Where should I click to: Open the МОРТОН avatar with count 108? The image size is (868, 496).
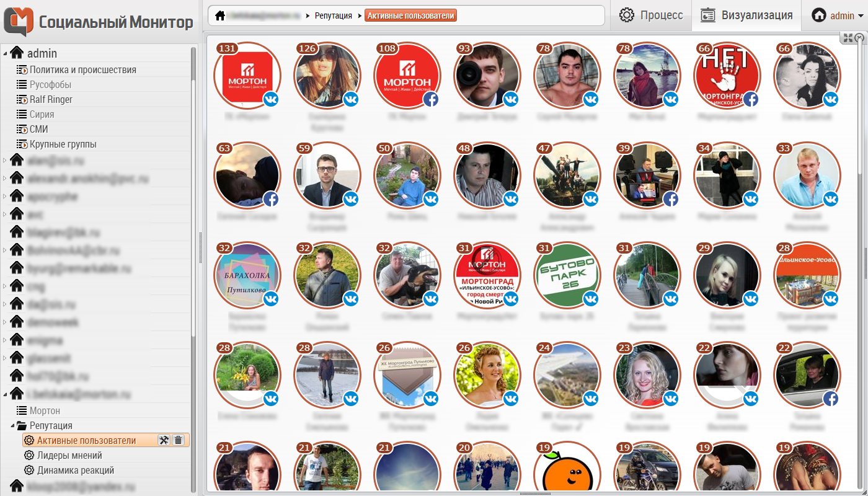[407, 76]
